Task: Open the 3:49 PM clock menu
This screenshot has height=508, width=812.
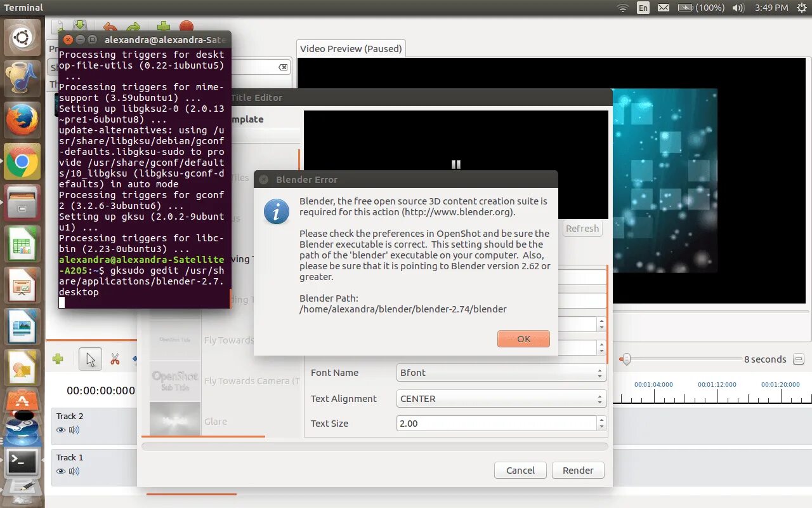Action: tap(772, 8)
